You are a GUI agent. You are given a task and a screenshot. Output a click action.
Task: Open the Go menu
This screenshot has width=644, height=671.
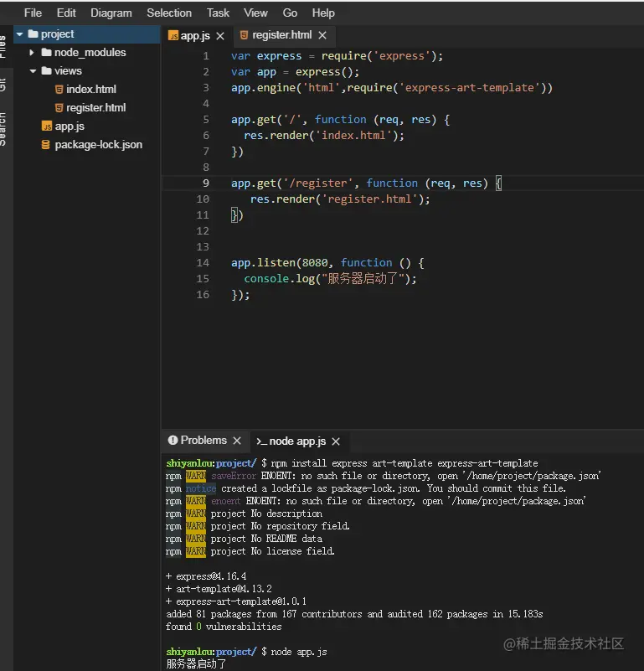(290, 13)
